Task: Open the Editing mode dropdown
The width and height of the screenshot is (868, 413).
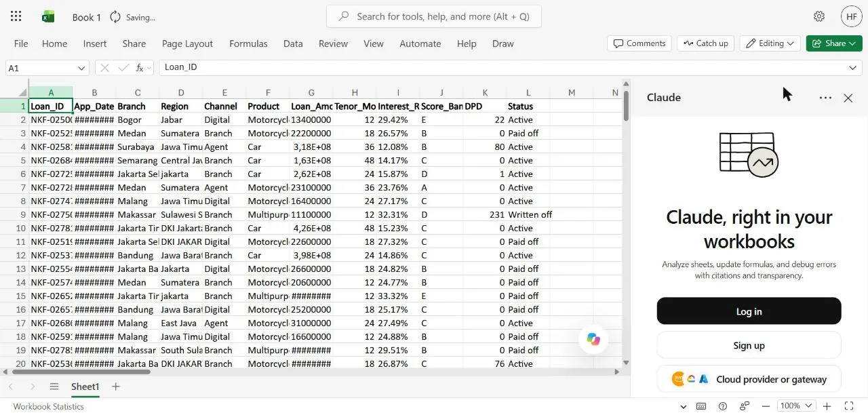Action: click(770, 43)
